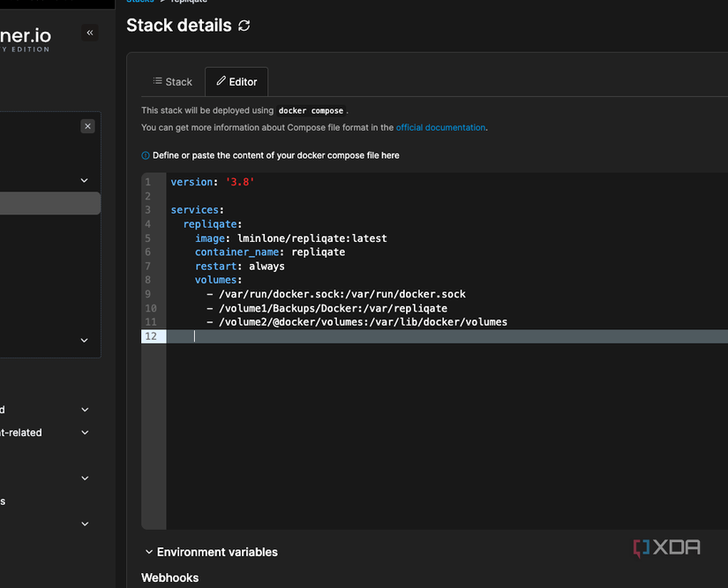Dismiss the sidebar notice with the X icon
This screenshot has width=728, height=588.
coord(87,125)
